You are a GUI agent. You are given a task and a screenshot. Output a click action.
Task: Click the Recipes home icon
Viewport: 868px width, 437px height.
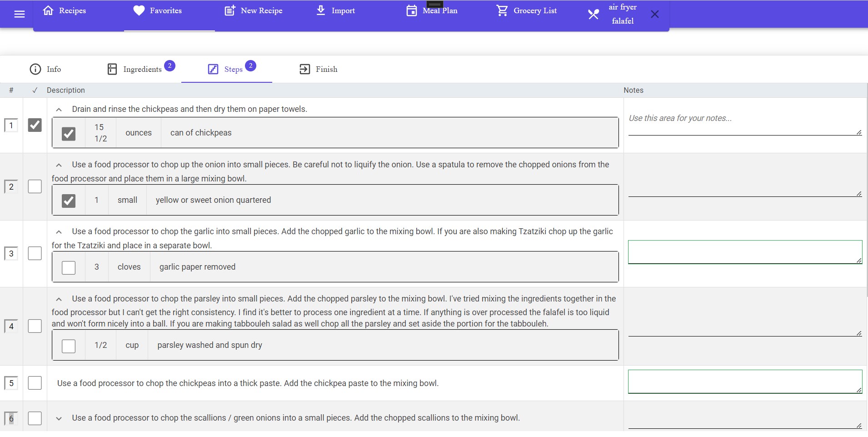[x=48, y=10]
